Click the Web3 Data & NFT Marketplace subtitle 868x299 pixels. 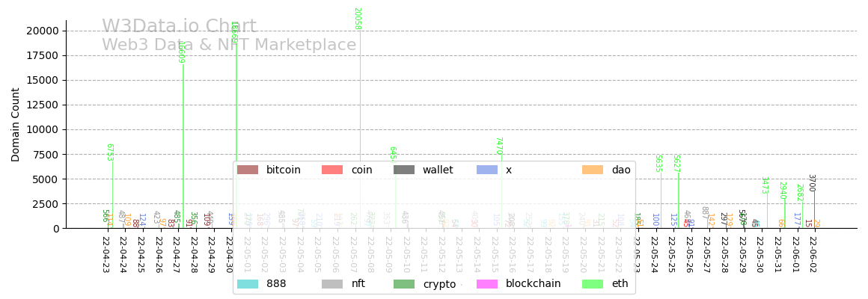click(229, 46)
